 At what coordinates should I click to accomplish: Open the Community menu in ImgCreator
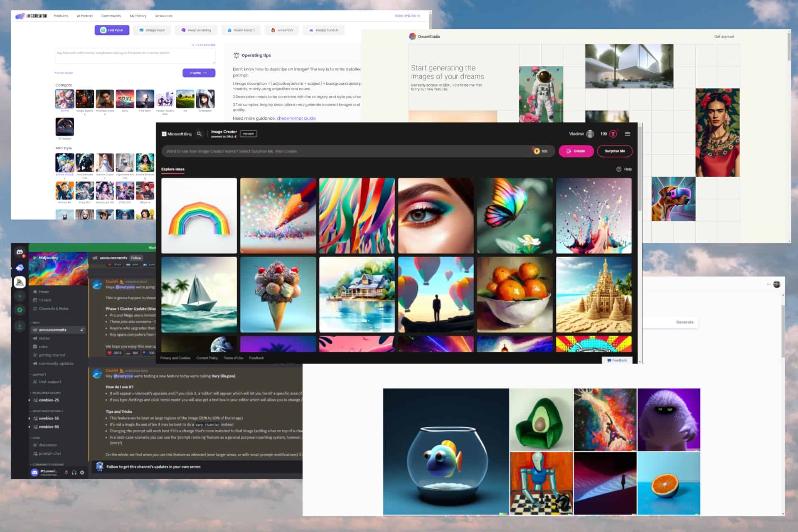coord(111,16)
